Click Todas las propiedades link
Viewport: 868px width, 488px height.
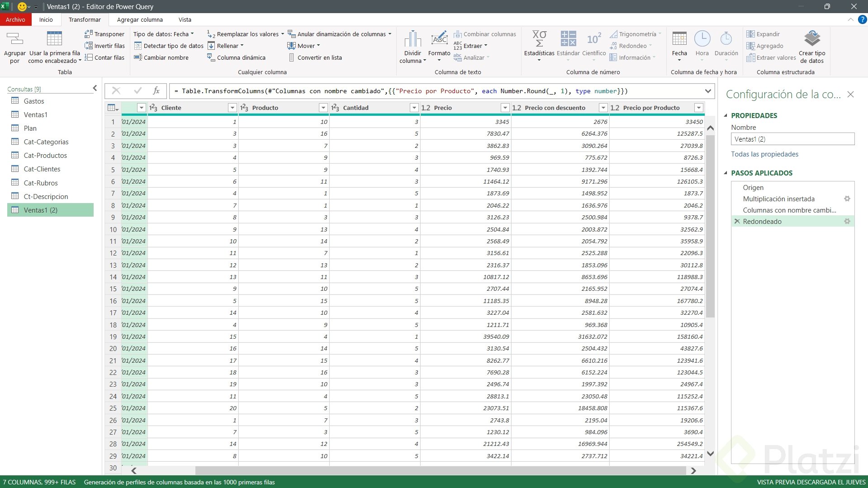[764, 154]
